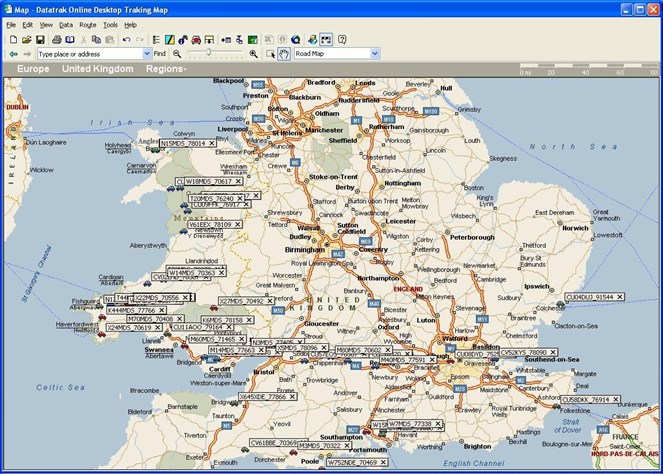Go forward with the right arrow
This screenshot has height=474, width=663.
[27, 54]
